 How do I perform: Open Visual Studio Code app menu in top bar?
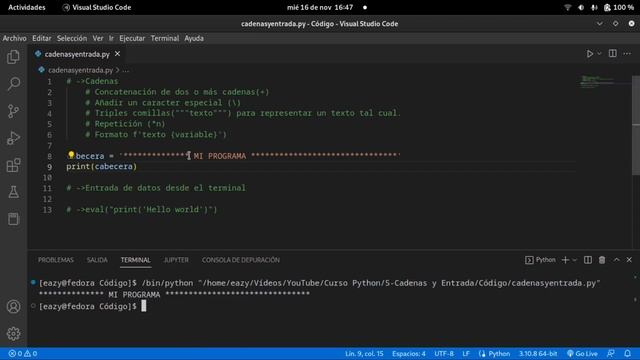point(97,7)
